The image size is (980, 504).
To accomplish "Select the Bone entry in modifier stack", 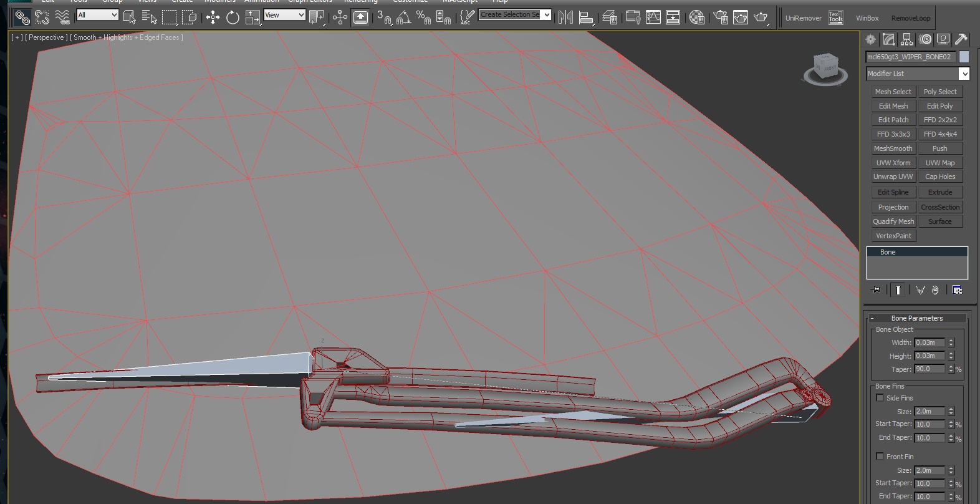I will [917, 252].
